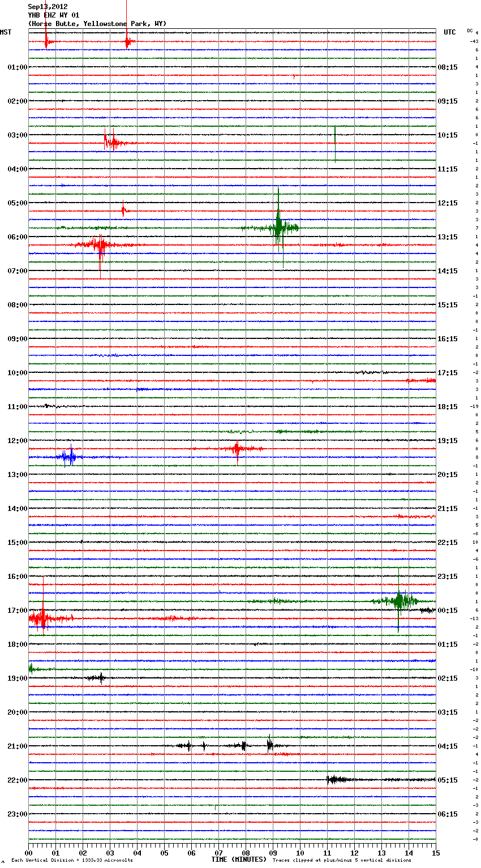Viewport: 481px width, 868px height.
Task: Click minute '11' on the bottom axis
Action: point(328,853)
